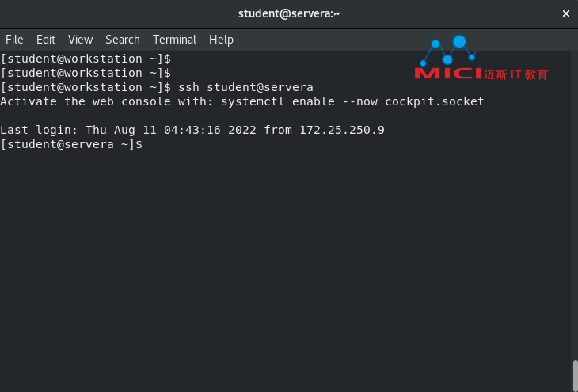Open the Terminal menu

point(174,40)
